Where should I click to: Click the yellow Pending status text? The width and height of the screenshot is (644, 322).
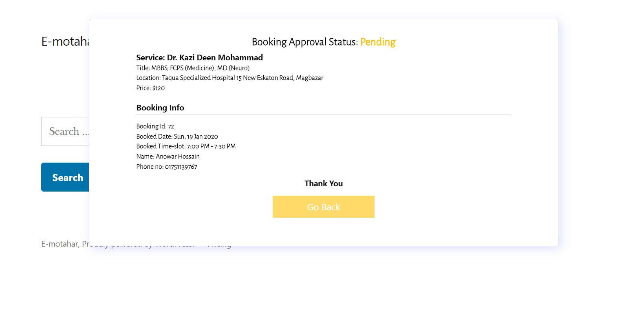coord(378,42)
